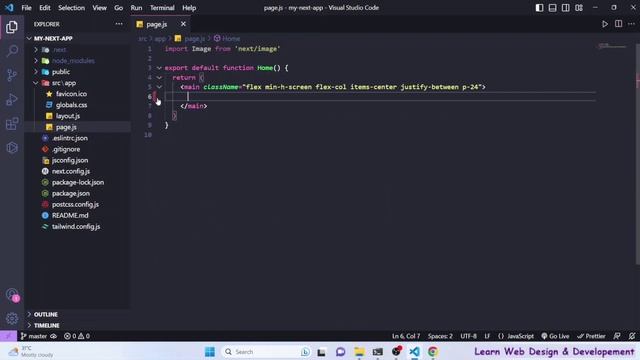The image size is (640, 360).
Task: Open the Go menu
Action: (x=118, y=8)
